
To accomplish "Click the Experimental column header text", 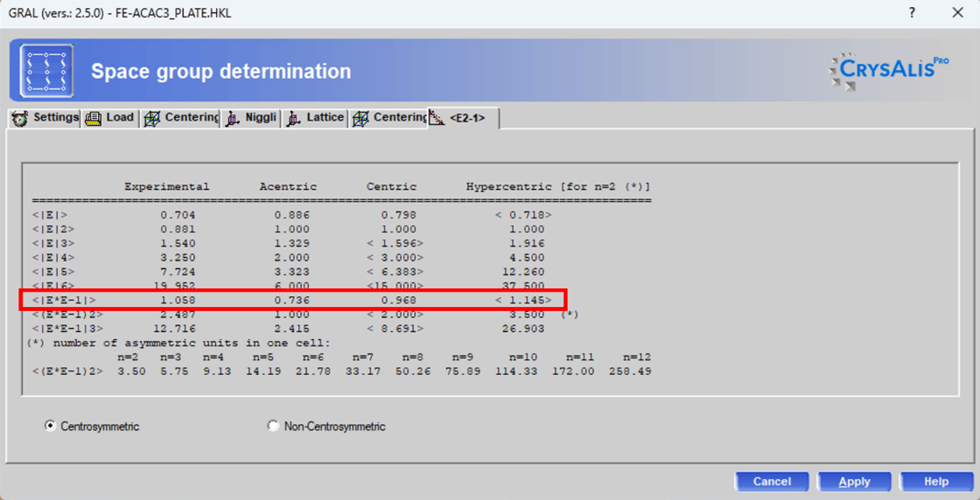I will pos(166,186).
